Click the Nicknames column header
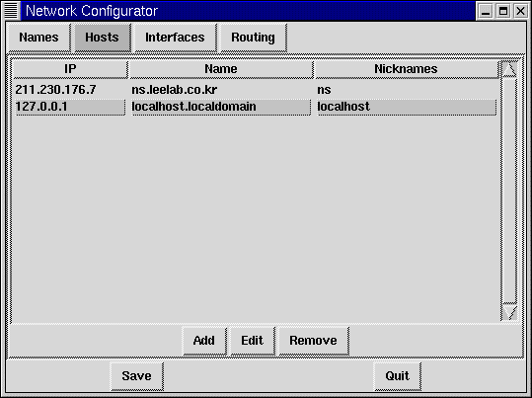 (406, 69)
